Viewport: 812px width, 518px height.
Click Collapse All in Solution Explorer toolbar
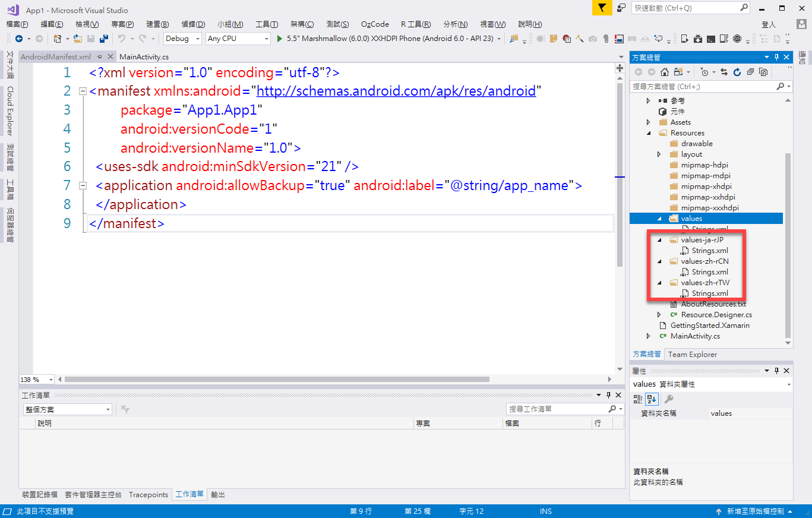750,72
